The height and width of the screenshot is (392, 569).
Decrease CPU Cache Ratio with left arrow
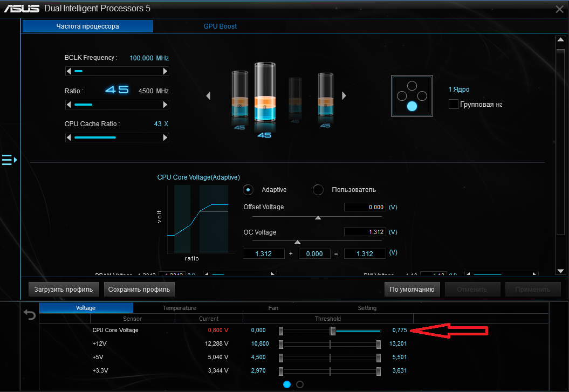point(68,137)
